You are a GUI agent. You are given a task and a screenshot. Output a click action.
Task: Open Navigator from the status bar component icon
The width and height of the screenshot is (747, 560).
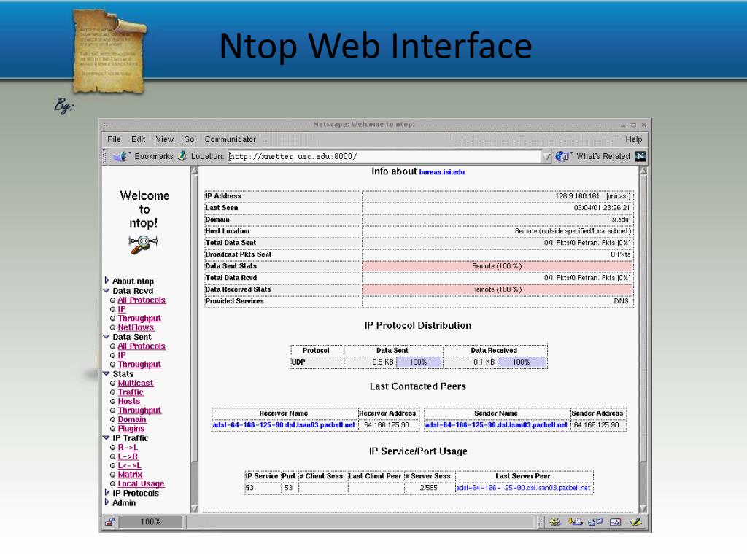(554, 522)
